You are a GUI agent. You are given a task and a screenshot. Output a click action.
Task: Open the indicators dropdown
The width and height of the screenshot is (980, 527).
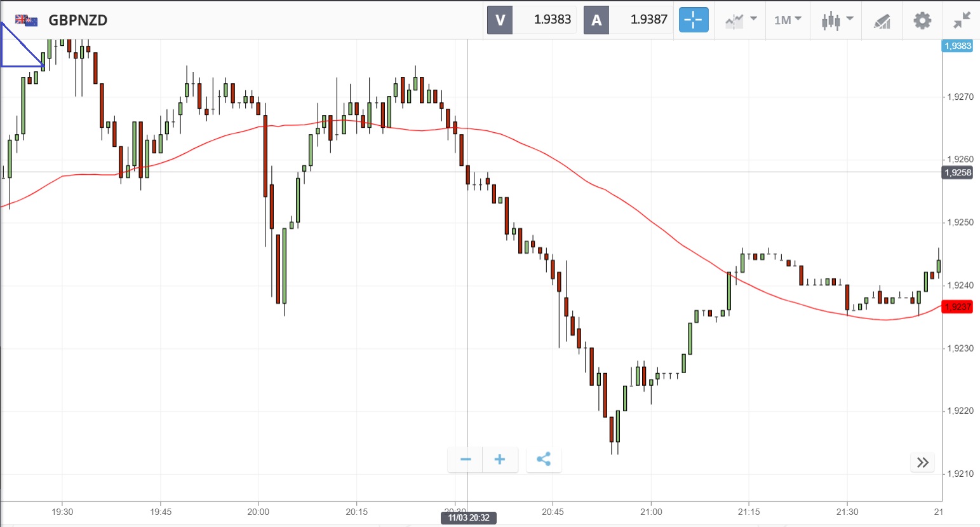pyautogui.click(x=741, y=20)
